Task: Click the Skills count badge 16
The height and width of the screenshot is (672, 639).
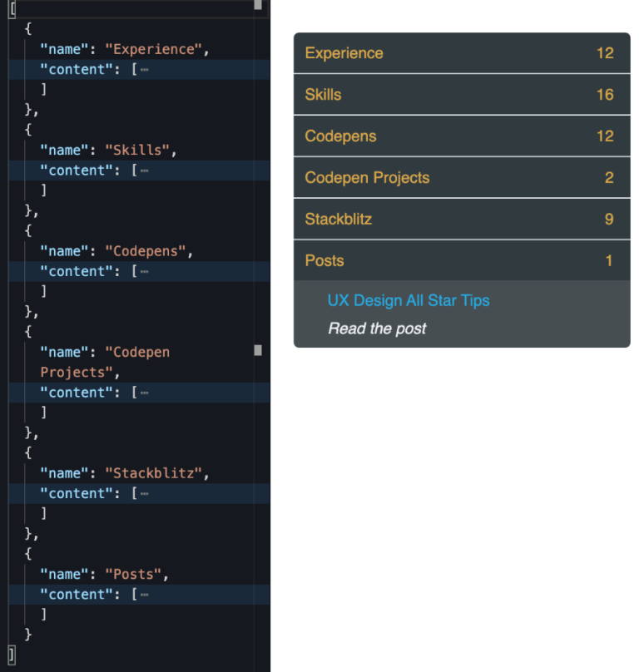Action: tap(605, 95)
